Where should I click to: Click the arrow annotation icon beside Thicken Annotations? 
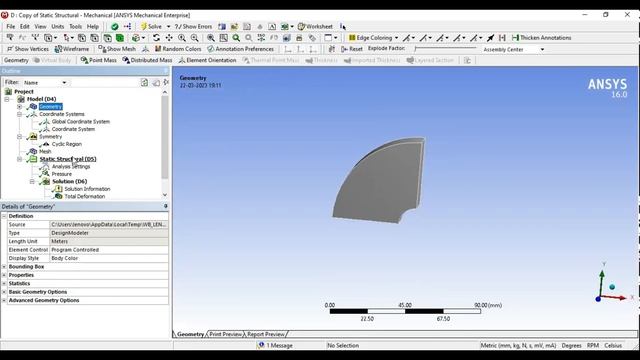[x=491, y=38]
